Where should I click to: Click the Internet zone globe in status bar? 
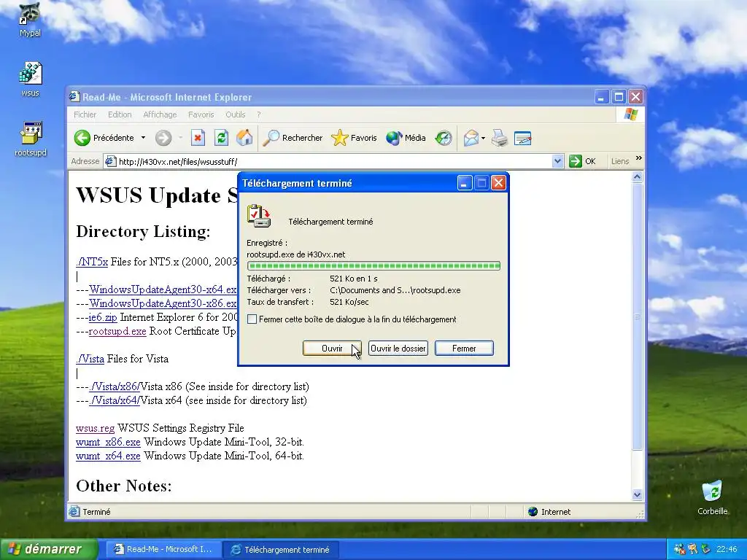click(533, 512)
